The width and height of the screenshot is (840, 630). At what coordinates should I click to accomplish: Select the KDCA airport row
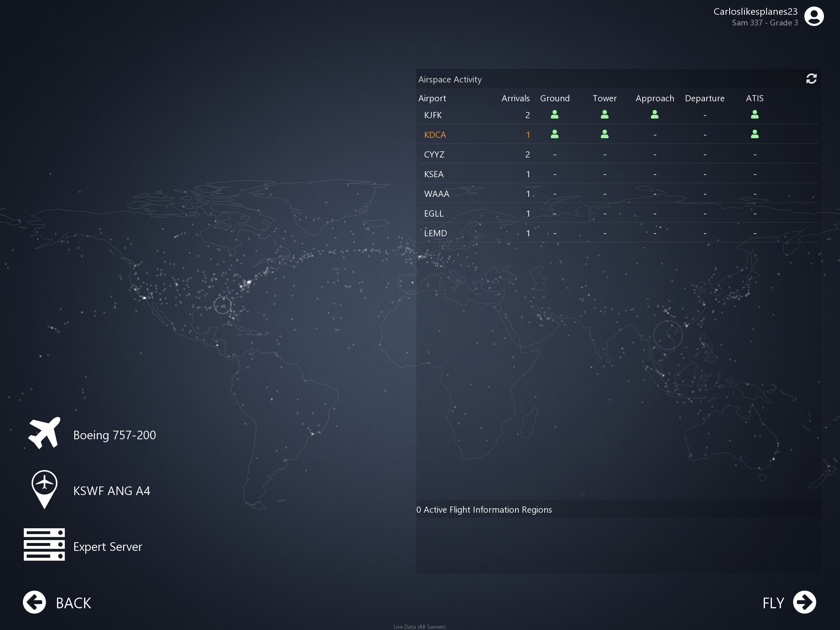click(x=435, y=135)
